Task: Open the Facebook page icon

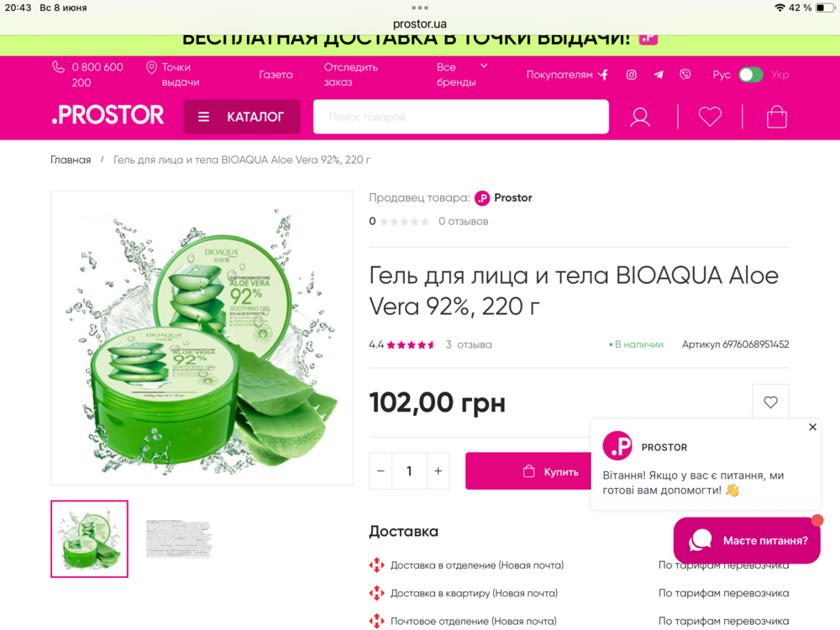Action: point(604,75)
